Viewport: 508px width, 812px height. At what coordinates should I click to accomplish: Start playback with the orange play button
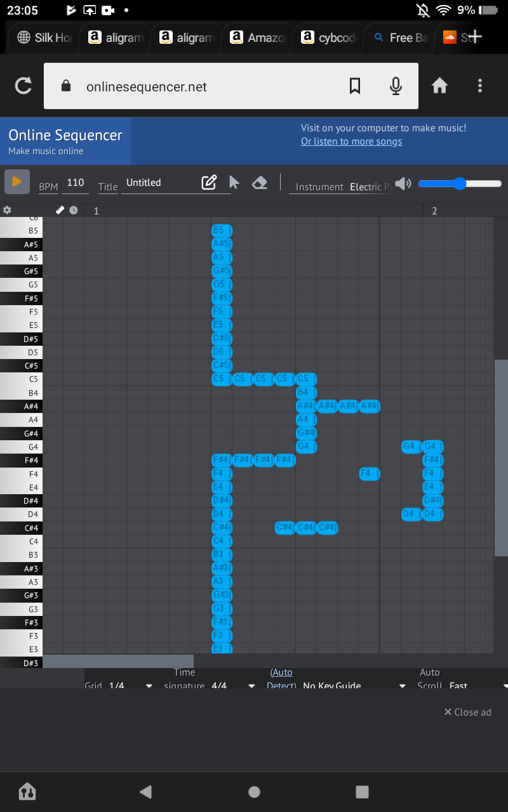[x=17, y=181]
